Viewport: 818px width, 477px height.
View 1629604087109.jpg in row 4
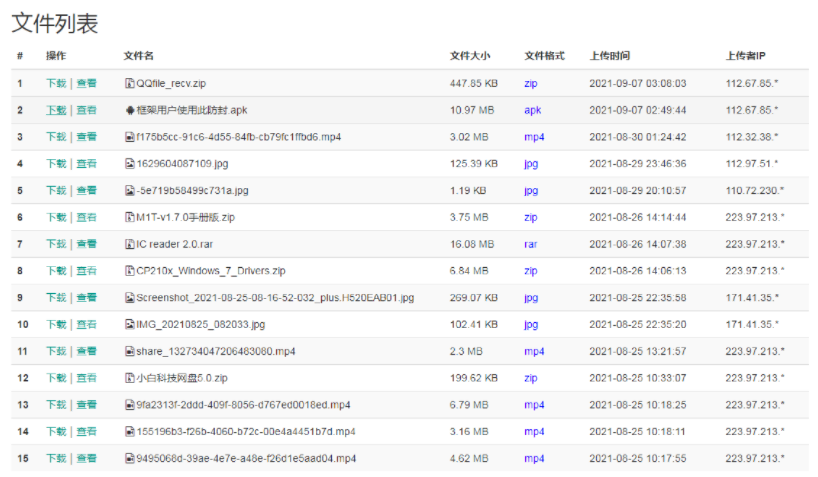[87, 163]
